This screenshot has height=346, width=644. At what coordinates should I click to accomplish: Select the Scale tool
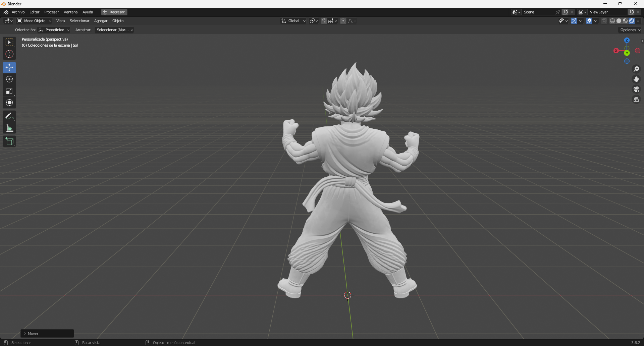[9, 91]
